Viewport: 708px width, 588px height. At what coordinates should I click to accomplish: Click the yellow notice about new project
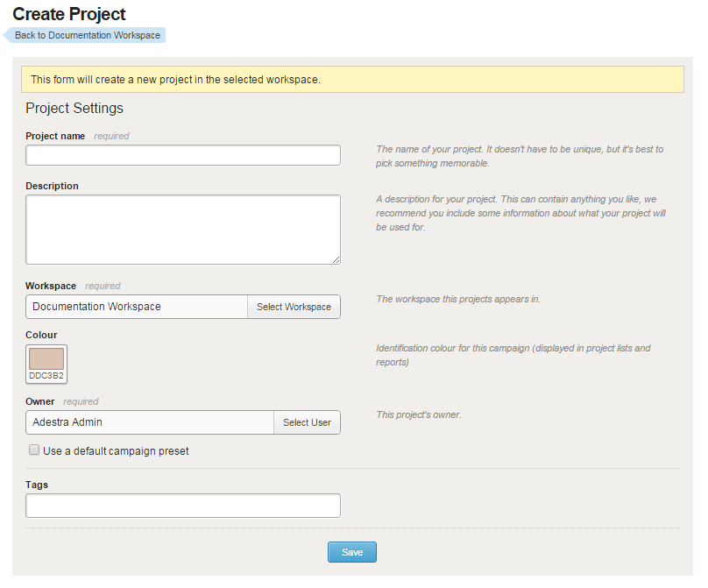pos(352,80)
